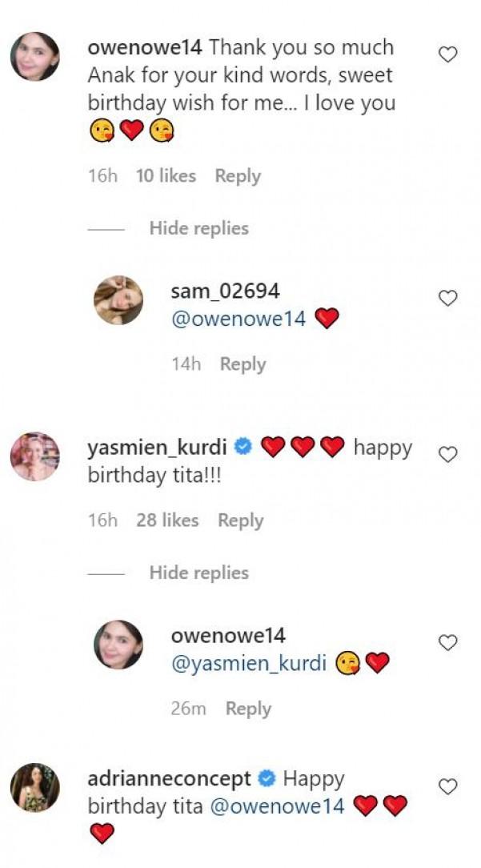Open the @owenowe14 mention in sam_02694's reply
Image resolution: width=481 pixels, height=868 pixels.
click(238, 319)
